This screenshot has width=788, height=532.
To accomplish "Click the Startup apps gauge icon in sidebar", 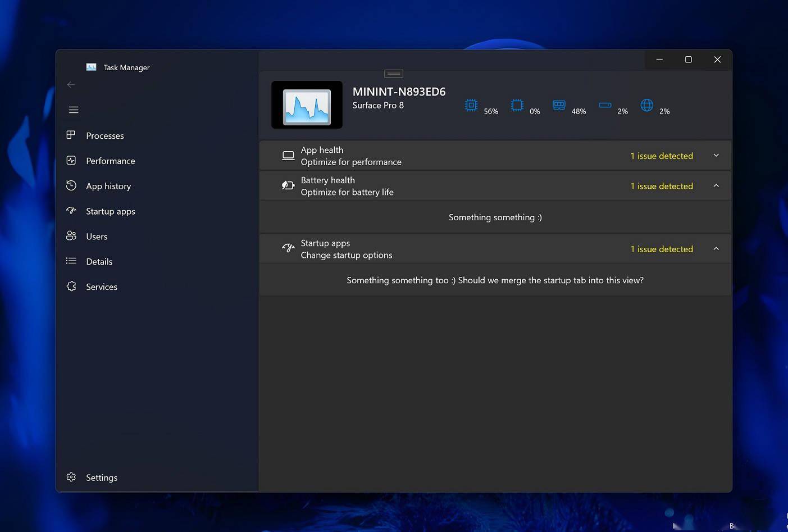I will click(x=71, y=211).
